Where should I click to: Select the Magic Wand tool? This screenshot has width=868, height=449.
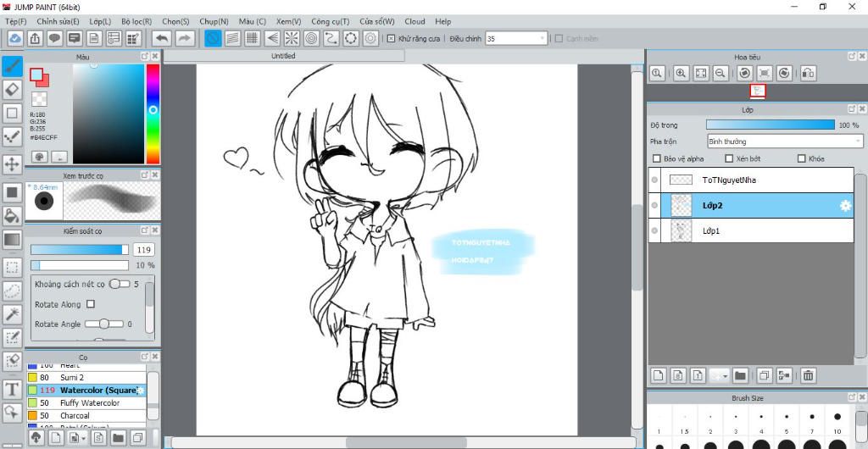[x=12, y=314]
